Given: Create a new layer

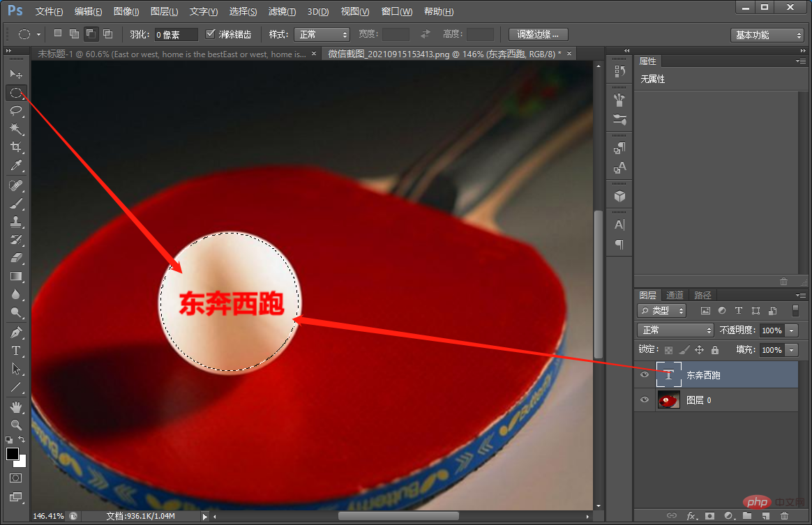Looking at the screenshot, I should click(x=765, y=516).
